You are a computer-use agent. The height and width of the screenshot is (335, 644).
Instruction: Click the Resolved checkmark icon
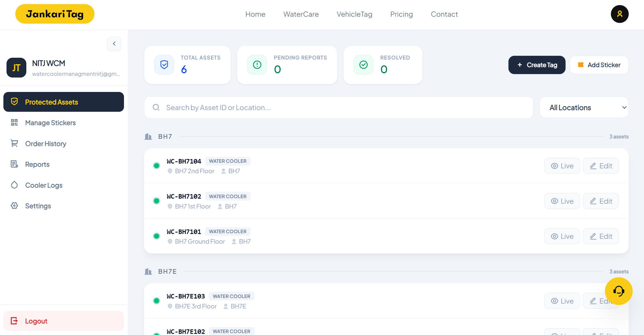coord(363,65)
